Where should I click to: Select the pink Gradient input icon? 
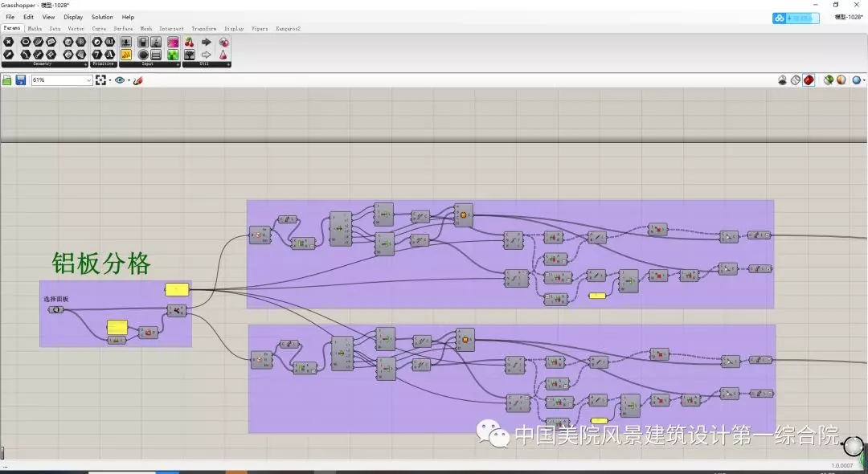173,42
